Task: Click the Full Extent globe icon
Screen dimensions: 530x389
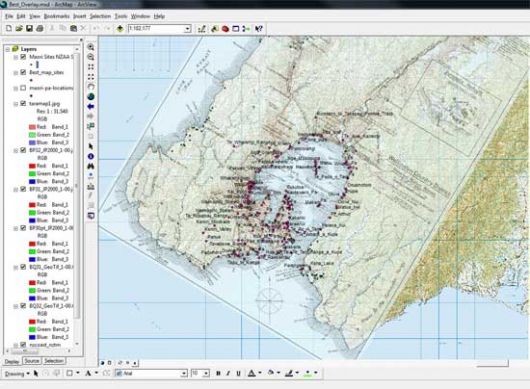Action: point(91,97)
